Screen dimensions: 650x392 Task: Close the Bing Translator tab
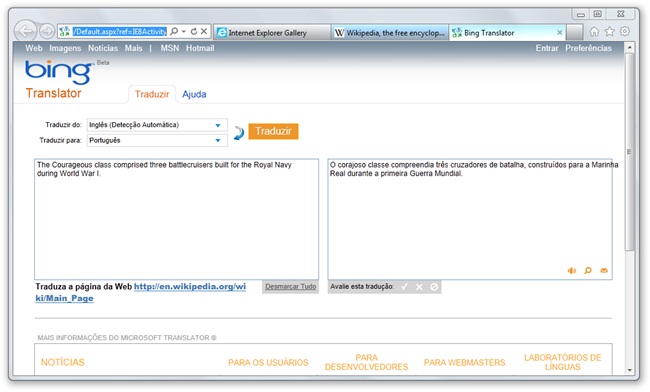click(559, 33)
